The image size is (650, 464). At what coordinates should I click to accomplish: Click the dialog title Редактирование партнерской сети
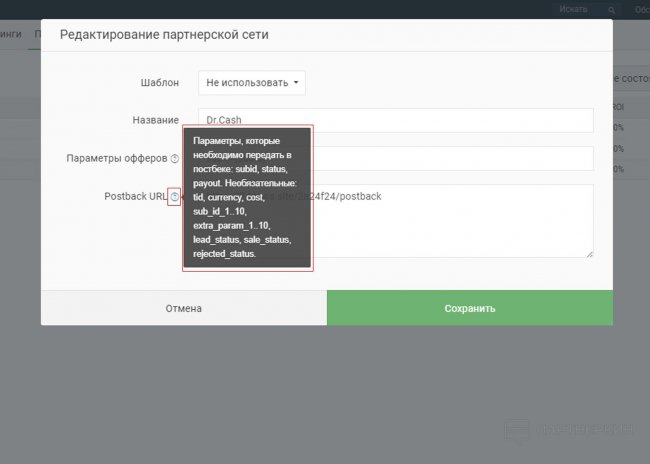(164, 35)
